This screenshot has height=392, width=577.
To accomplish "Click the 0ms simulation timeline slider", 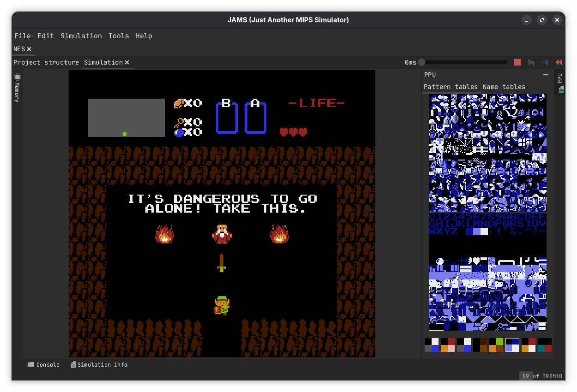I will (421, 62).
